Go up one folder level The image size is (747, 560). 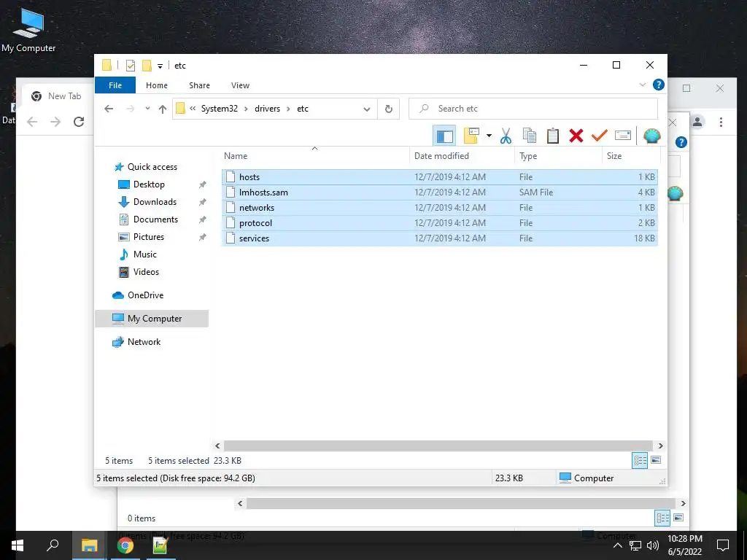163,109
